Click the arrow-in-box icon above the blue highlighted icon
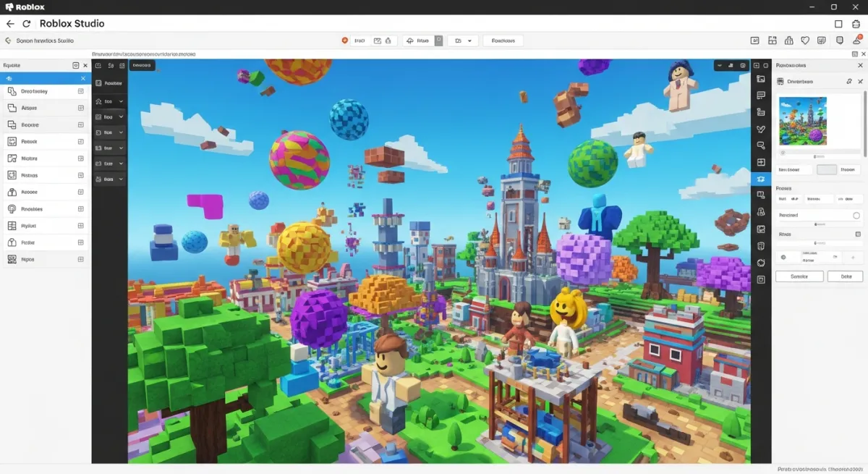Screen dimensions: 868x474 point(761,162)
